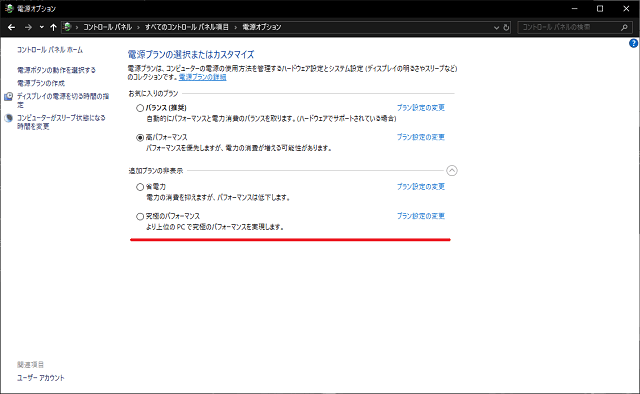
Task: Collapse the additional plans section chevron
Action: 452,170
